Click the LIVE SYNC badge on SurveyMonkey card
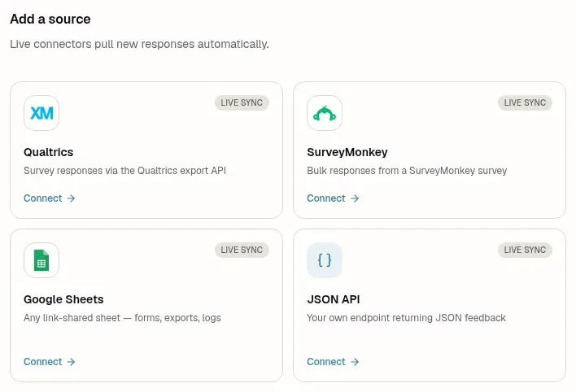This screenshot has width=576, height=392. click(x=525, y=102)
